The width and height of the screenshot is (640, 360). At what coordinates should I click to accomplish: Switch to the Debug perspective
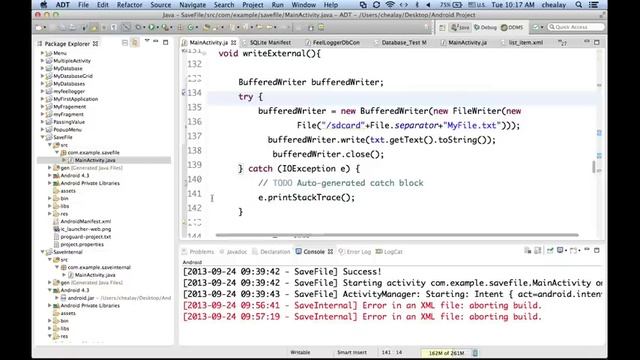click(x=485, y=27)
